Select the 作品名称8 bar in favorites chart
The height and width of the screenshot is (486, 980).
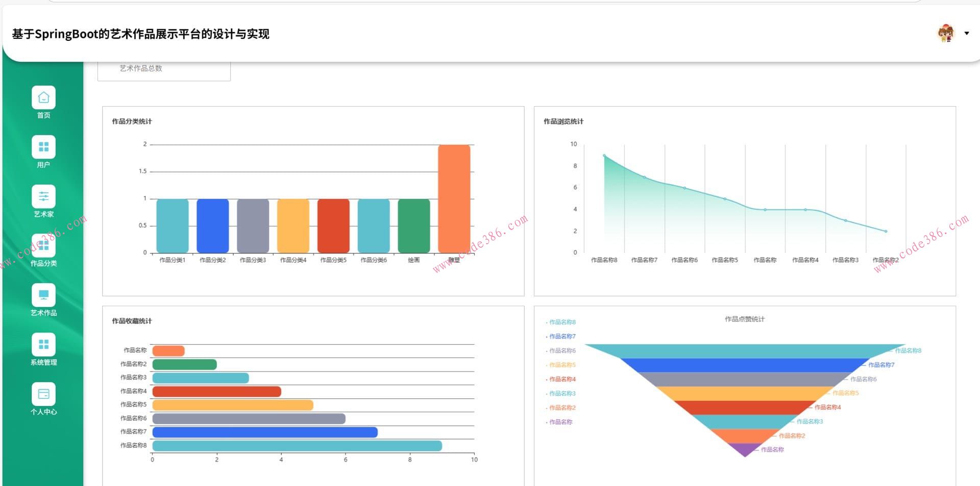pos(297,446)
